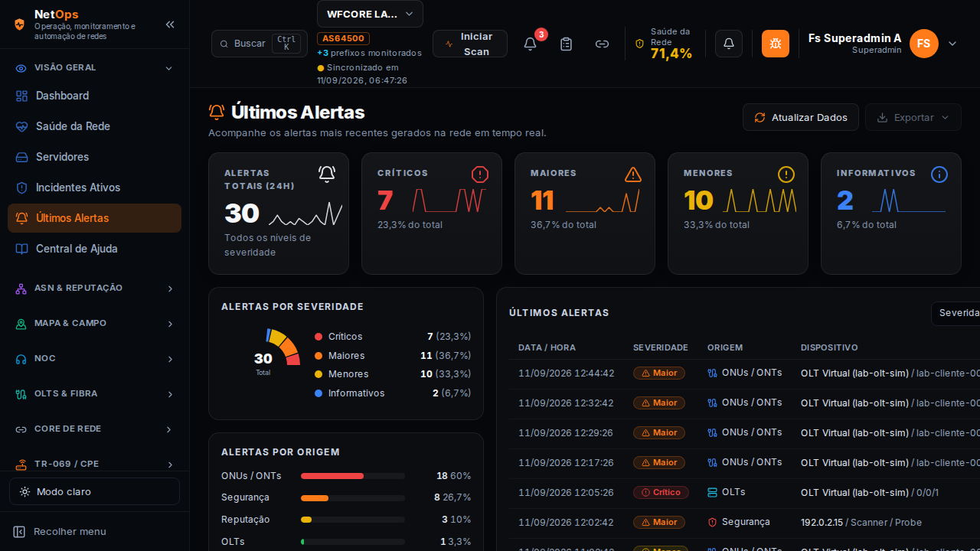Click the info icon on Informativos card

pos(939,174)
